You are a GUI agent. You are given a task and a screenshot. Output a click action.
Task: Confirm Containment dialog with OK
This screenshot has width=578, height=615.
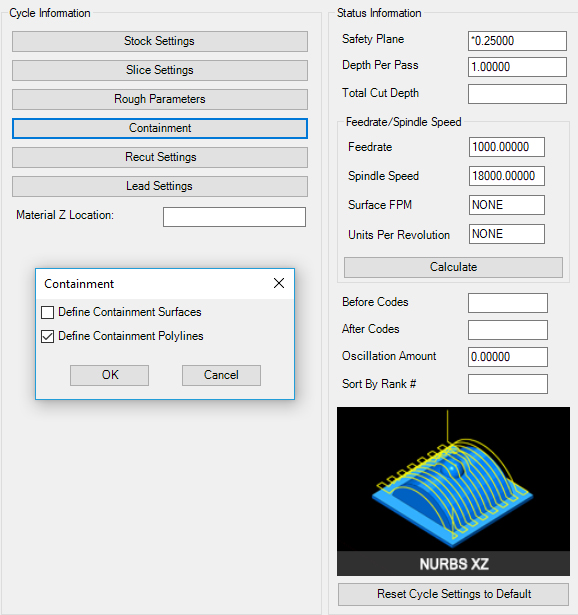(109, 375)
